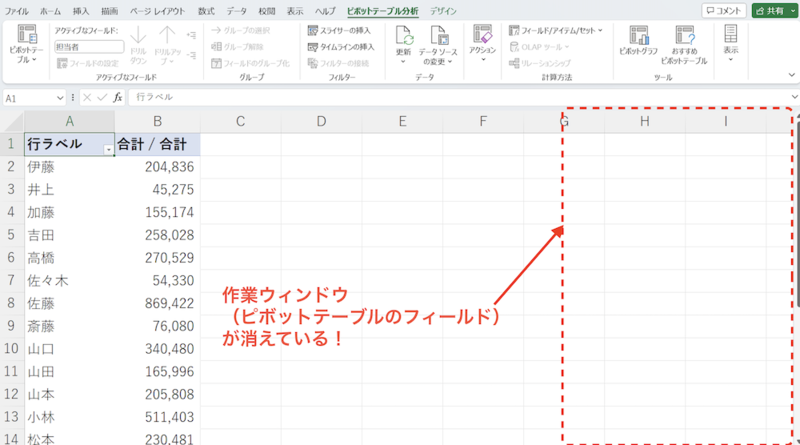Open the ファイル tab
This screenshot has height=445, width=800.
[x=16, y=11]
